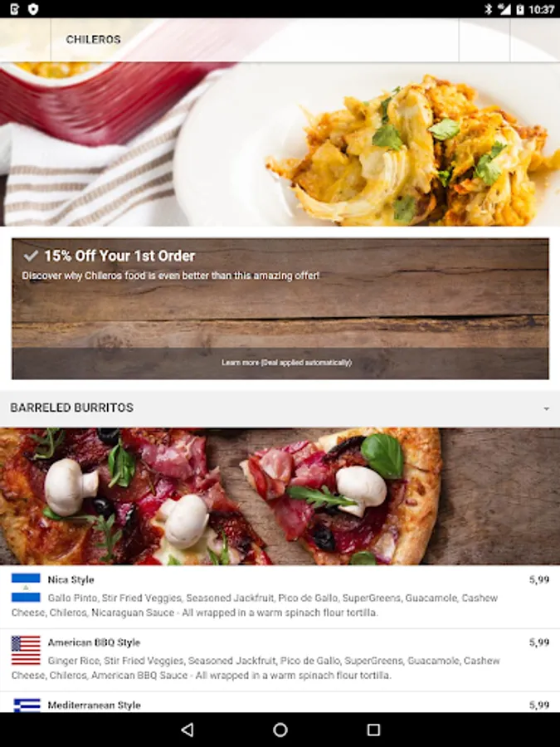Tap the Bluetooth status bar icon

pyautogui.click(x=488, y=9)
